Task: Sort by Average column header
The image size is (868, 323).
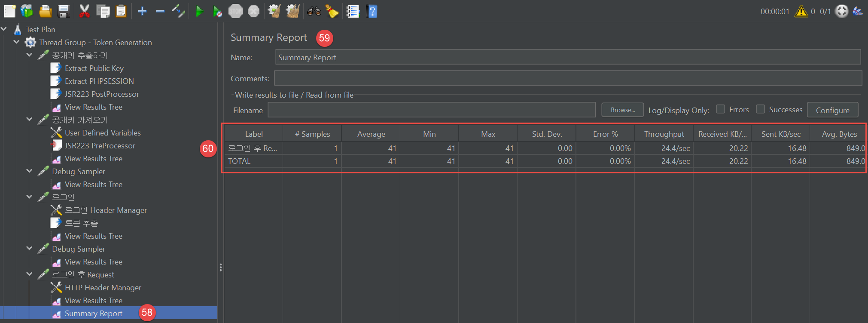Action: coord(371,134)
